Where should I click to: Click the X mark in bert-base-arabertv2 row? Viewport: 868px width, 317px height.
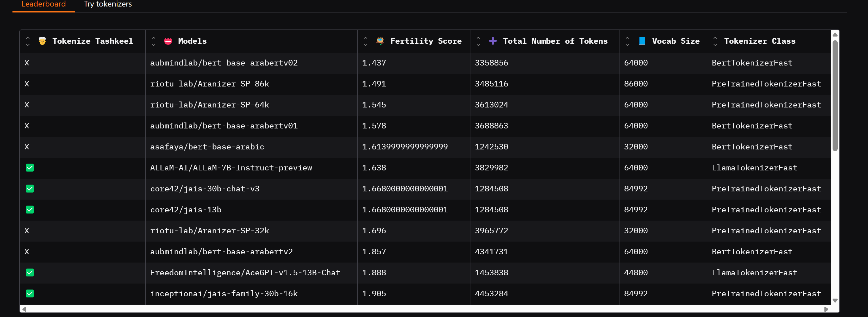coord(27,252)
